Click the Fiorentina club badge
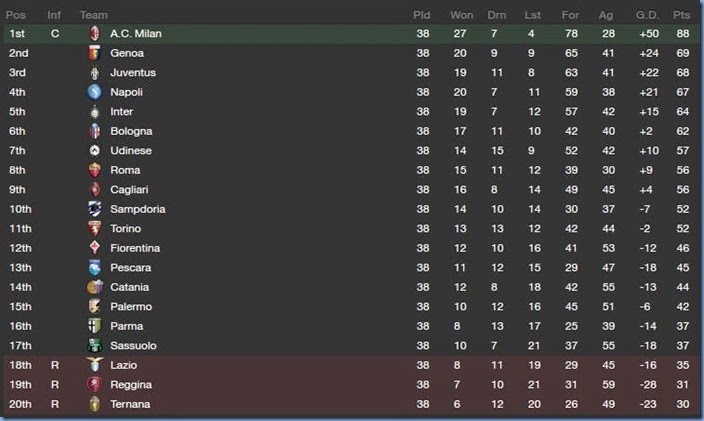This screenshot has height=421, width=704. (95, 248)
